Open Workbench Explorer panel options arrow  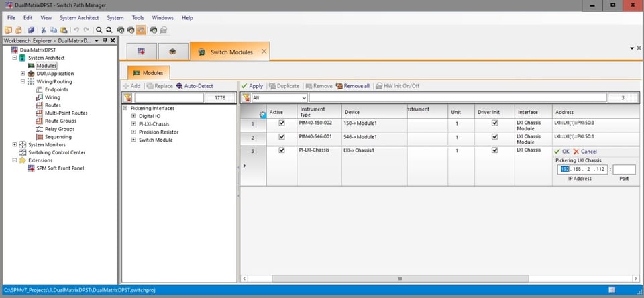coord(97,41)
